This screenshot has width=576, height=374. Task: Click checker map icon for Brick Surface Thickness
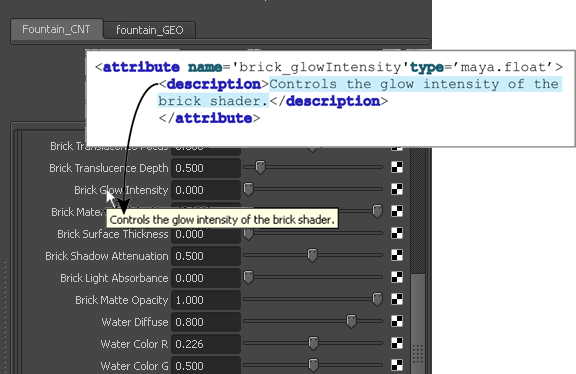click(397, 233)
